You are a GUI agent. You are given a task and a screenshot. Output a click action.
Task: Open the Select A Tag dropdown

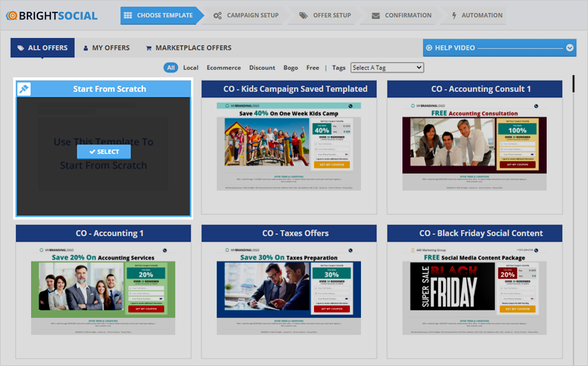coord(386,68)
